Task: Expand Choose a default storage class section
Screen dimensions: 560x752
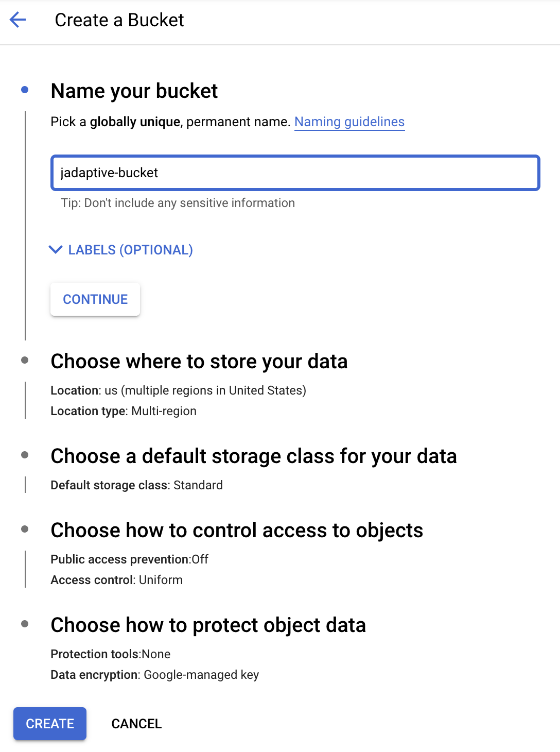Action: pos(254,456)
